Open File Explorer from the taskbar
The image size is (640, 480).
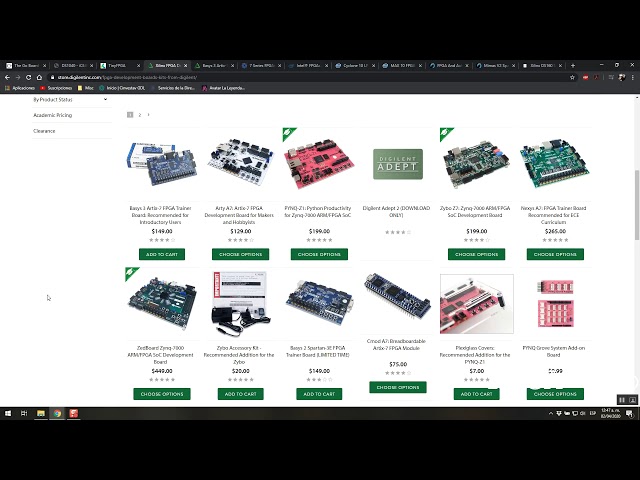tap(41, 413)
